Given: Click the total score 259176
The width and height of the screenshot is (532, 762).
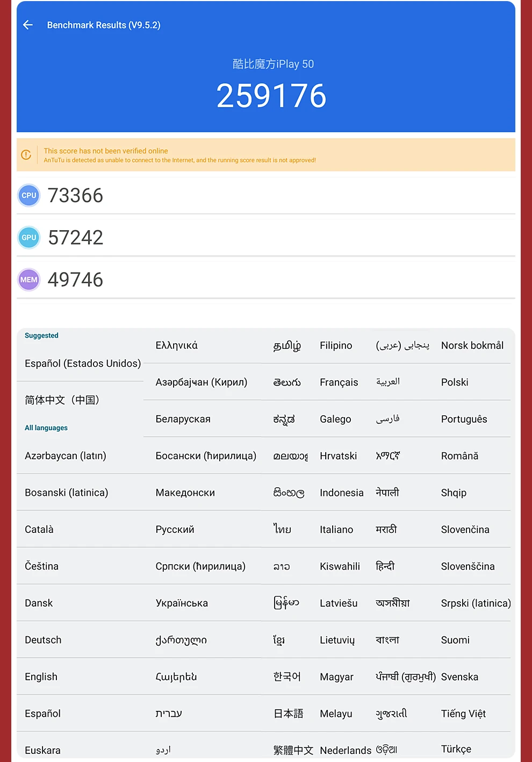Looking at the screenshot, I should 271,96.
